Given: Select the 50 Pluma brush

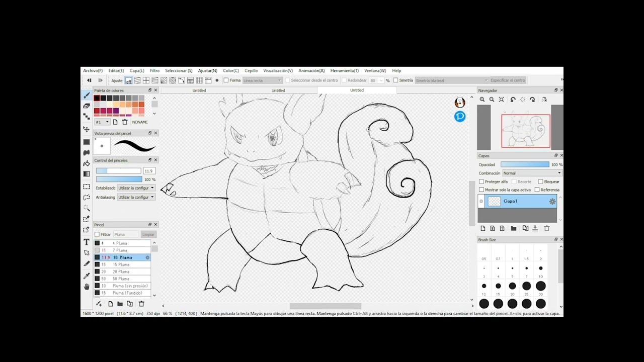Looking at the screenshot, I should (122, 279).
